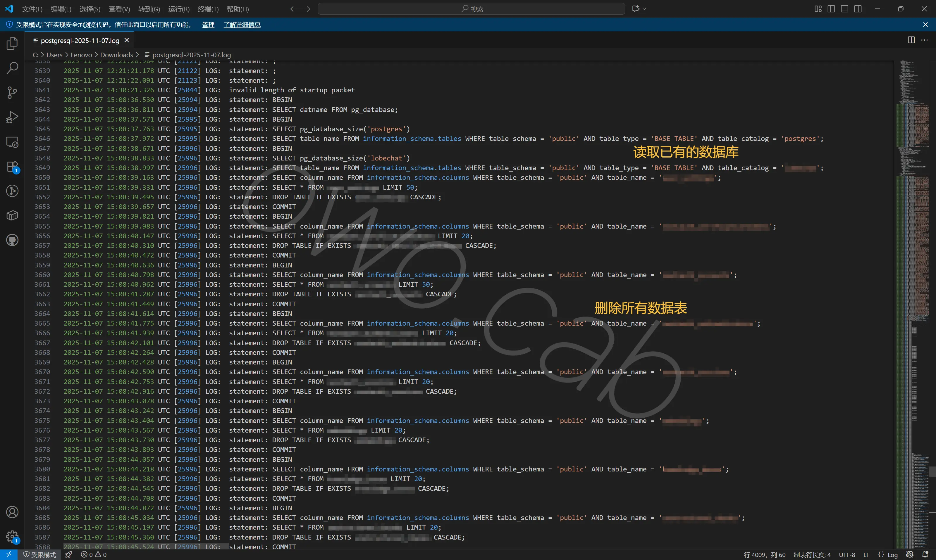Open the Search view in activity bar
936x560 pixels.
(x=12, y=68)
